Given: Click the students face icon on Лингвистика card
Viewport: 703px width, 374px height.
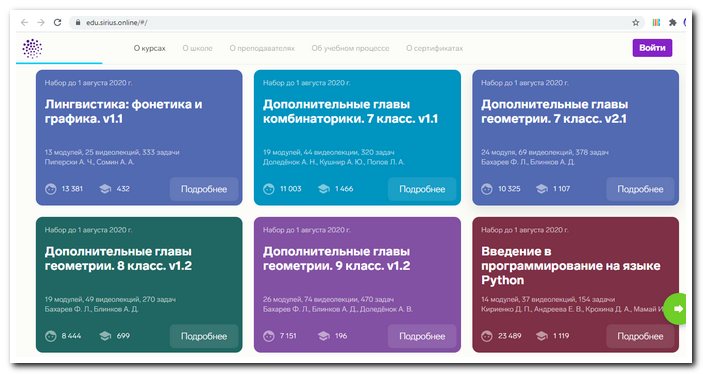Looking at the screenshot, I should [x=51, y=189].
